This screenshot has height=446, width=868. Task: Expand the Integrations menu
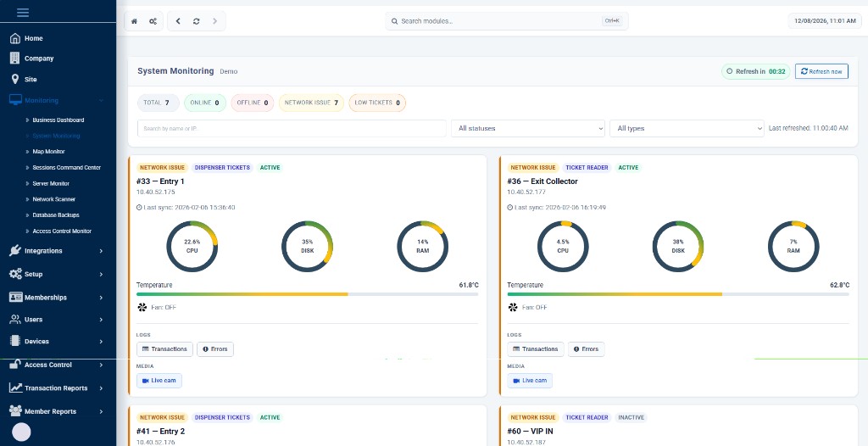pyautogui.click(x=102, y=251)
